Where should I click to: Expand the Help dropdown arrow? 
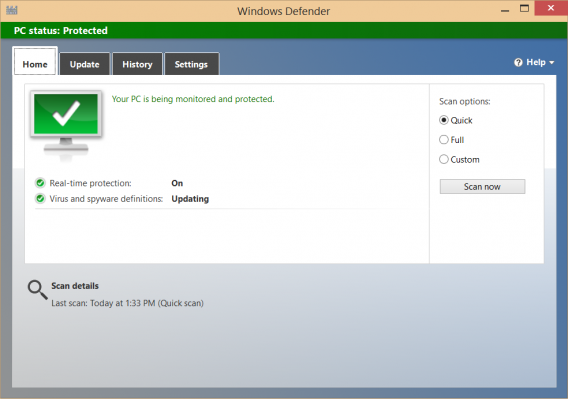pyautogui.click(x=551, y=63)
